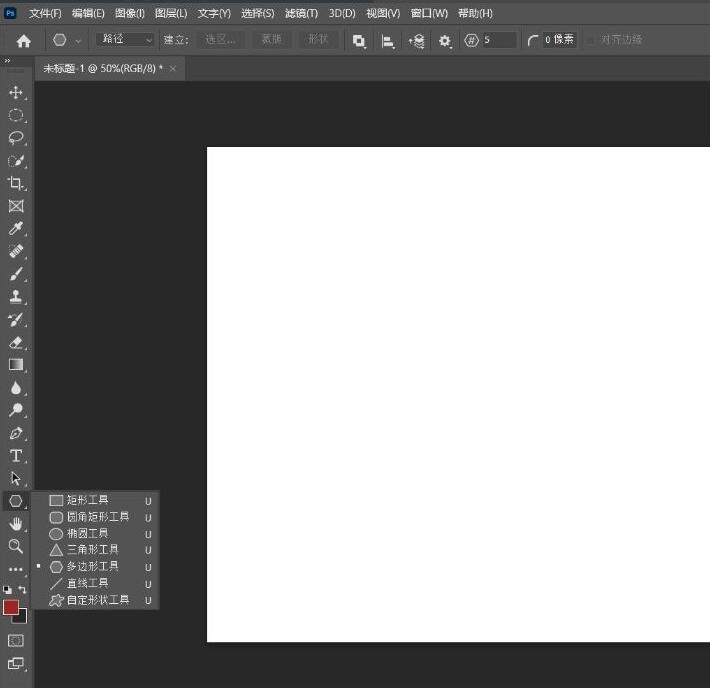Select the Eyedropper tool
Image resolution: width=710 pixels, height=688 pixels.
point(16,229)
